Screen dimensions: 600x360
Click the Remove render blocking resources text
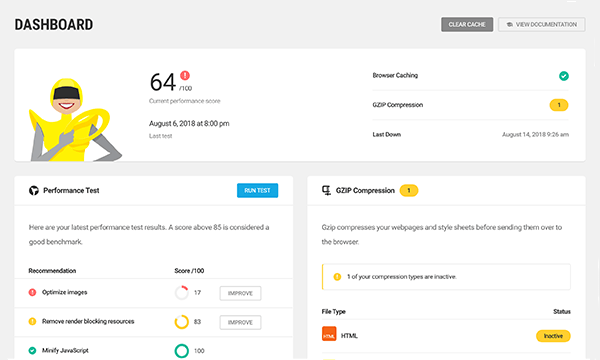point(88,321)
